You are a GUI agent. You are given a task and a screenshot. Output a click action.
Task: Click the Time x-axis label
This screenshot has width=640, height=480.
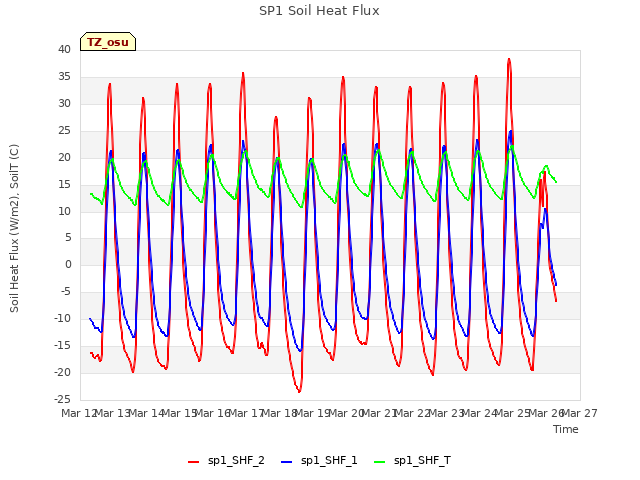coord(565,429)
